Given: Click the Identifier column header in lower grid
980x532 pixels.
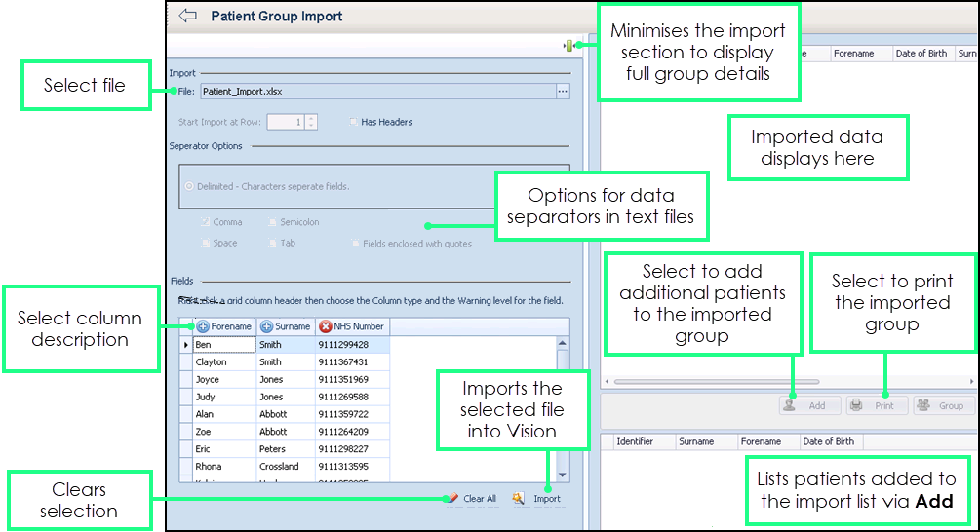Looking at the screenshot, I should click(x=635, y=441).
